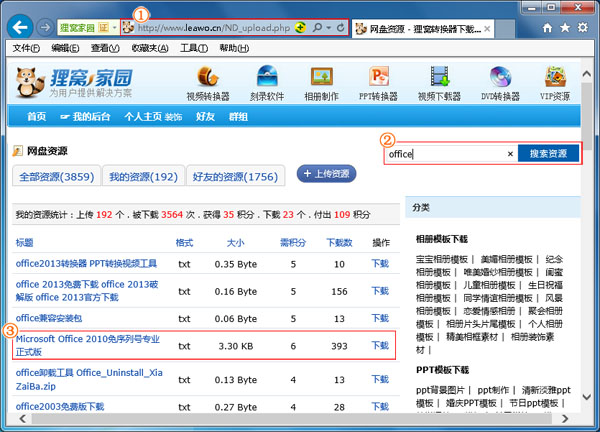
Task: Click the 搜索资源 button
Action: [x=548, y=154]
